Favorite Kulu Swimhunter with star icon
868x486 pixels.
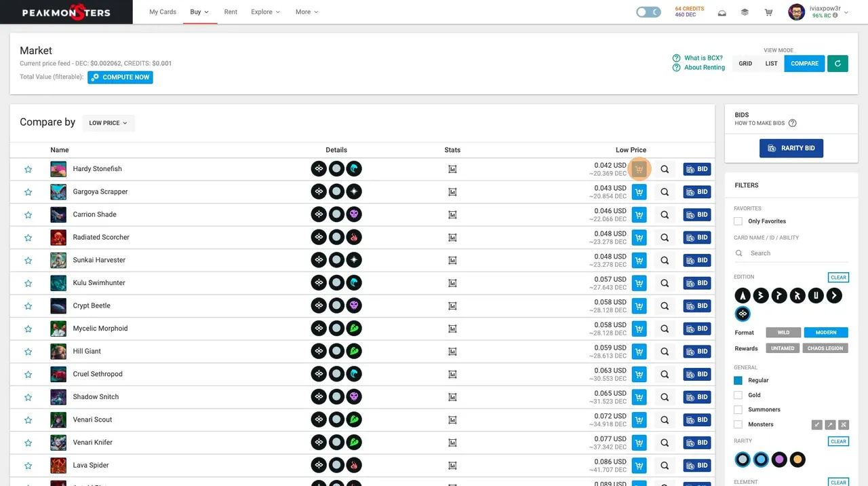(x=28, y=283)
